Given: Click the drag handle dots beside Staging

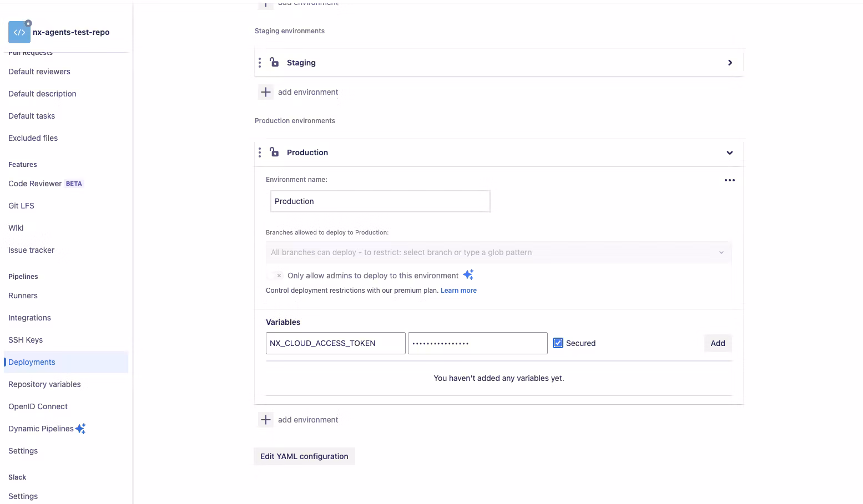Looking at the screenshot, I should (259, 62).
